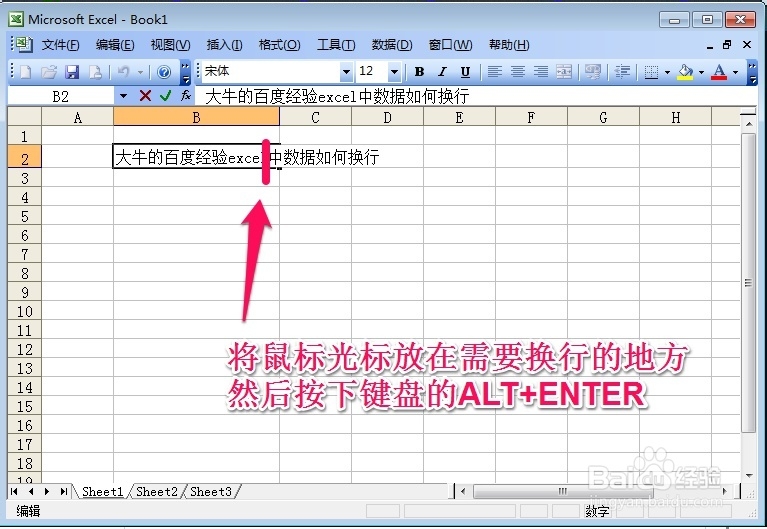Open Borders dropdown arrow
This screenshot has width=767, height=529.
point(667,72)
